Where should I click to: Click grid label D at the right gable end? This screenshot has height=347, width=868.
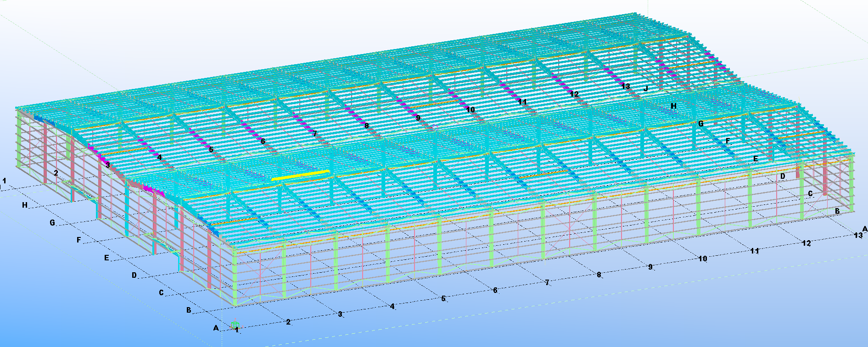click(783, 176)
